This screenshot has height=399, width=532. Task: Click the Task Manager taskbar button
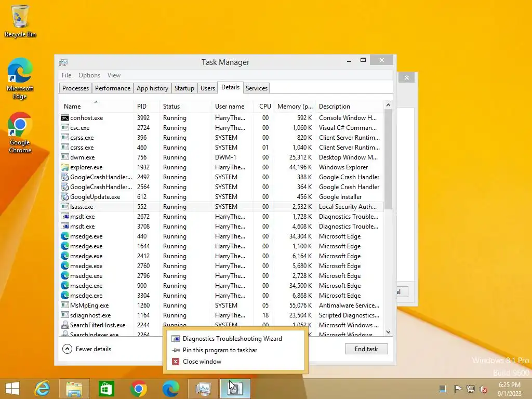click(x=203, y=389)
